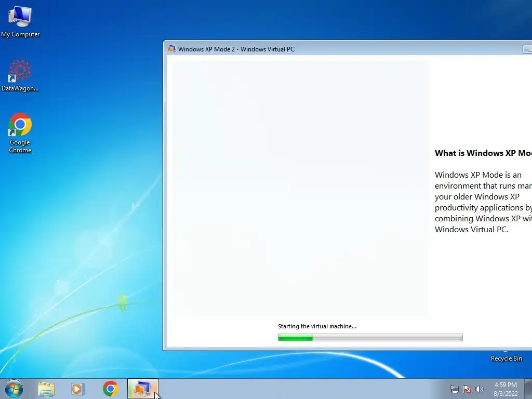Open the My Computer desktop icon
This screenshot has width=532, height=399.
pyautogui.click(x=20, y=21)
